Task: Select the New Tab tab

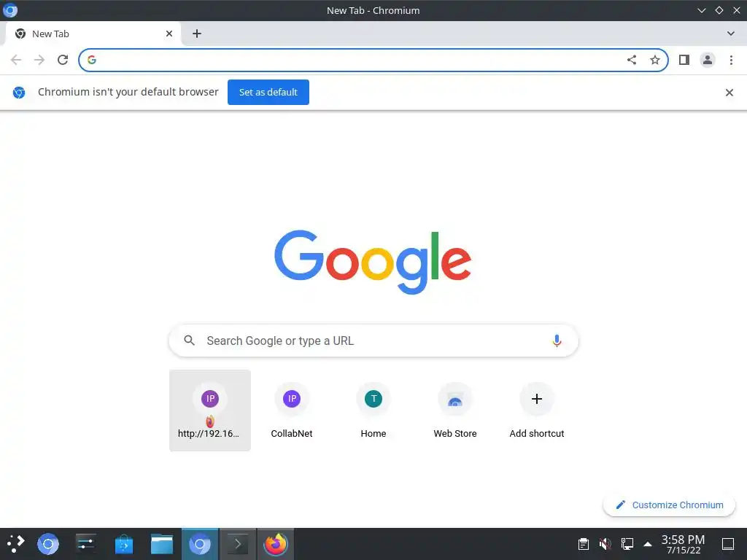Action: point(93,34)
